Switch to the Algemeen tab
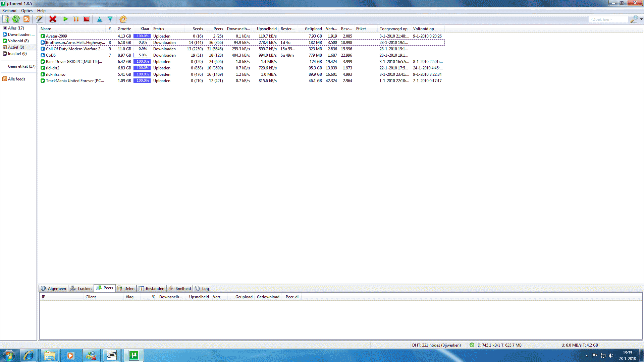The image size is (644, 362). pos(54,288)
